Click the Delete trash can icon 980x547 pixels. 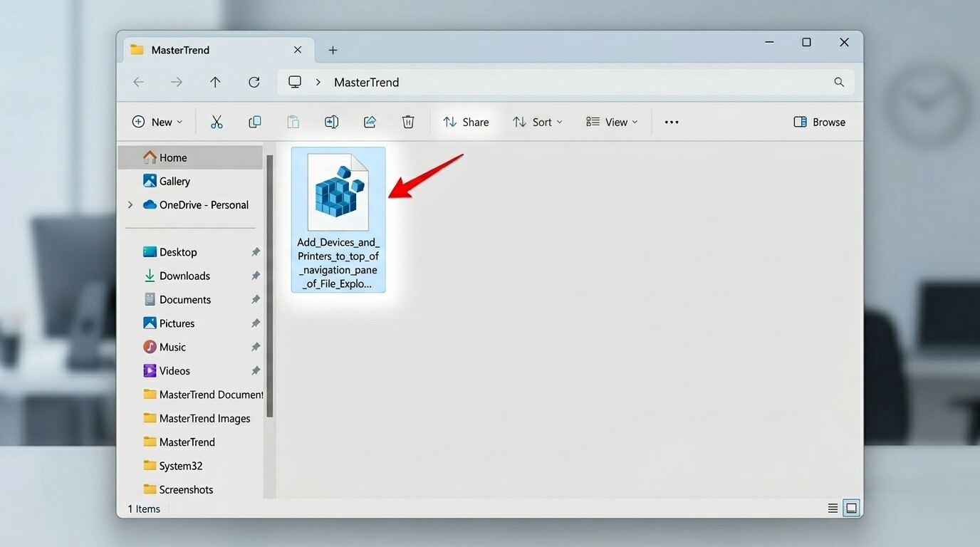pos(408,122)
